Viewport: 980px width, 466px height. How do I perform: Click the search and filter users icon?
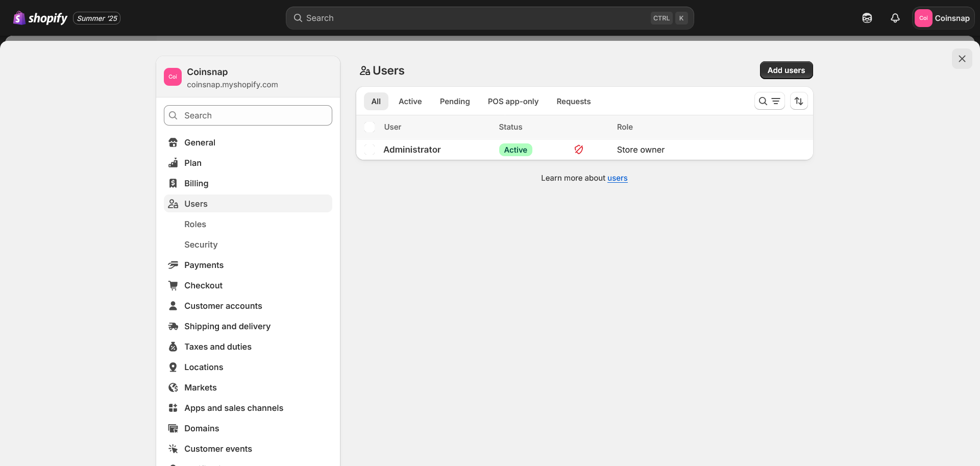(x=769, y=101)
